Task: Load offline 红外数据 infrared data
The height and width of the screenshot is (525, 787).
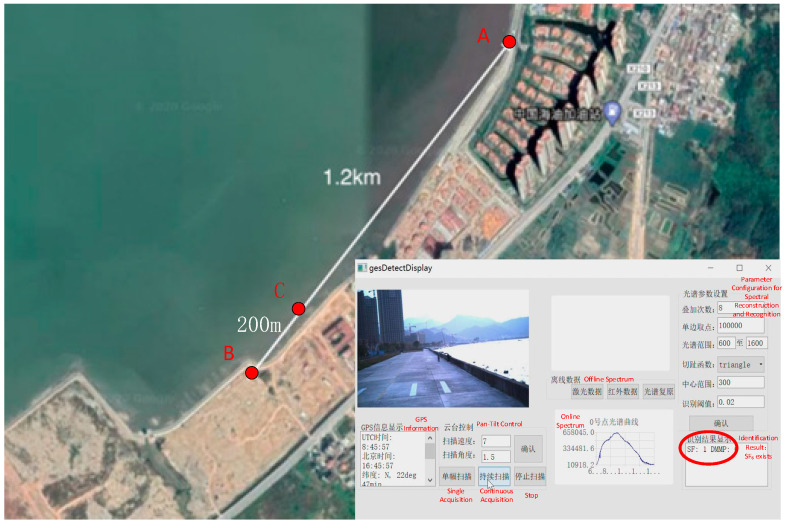Action: pos(623,392)
